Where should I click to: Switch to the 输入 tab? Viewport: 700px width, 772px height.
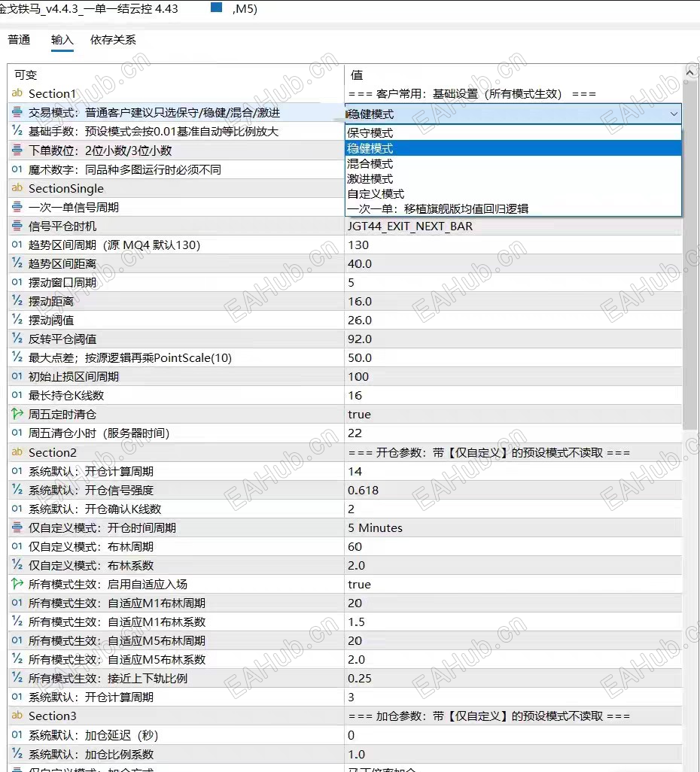click(62, 40)
